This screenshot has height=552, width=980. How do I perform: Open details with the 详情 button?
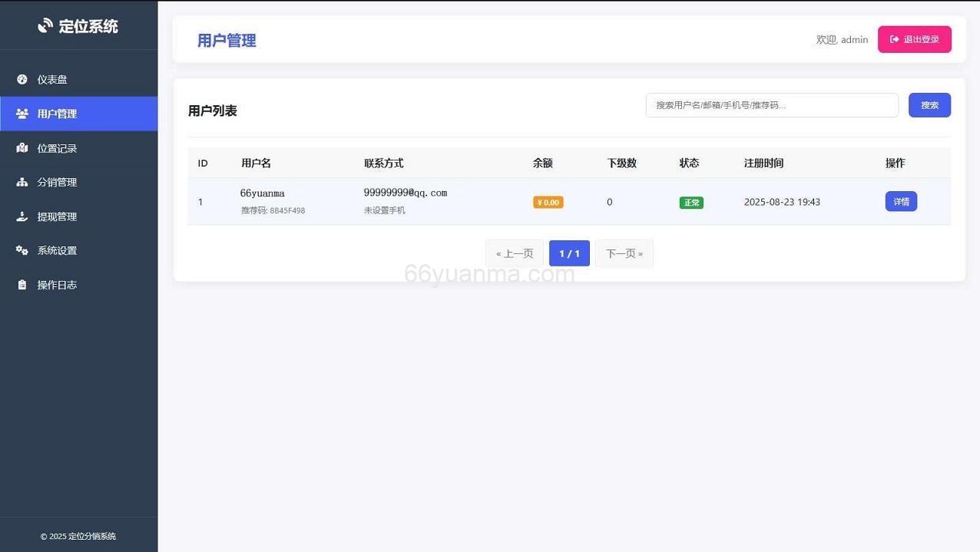900,201
